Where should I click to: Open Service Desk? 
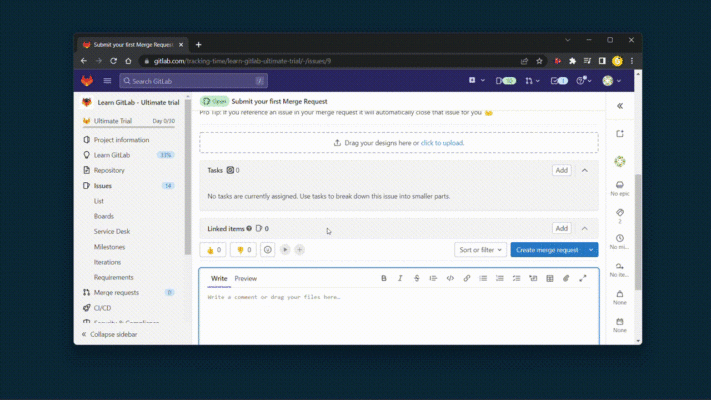[112, 231]
